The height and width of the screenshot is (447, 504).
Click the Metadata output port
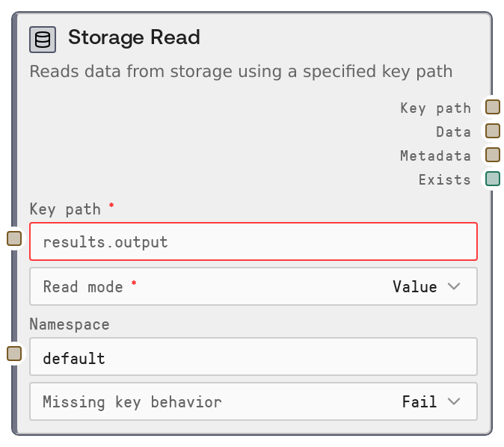(x=492, y=155)
